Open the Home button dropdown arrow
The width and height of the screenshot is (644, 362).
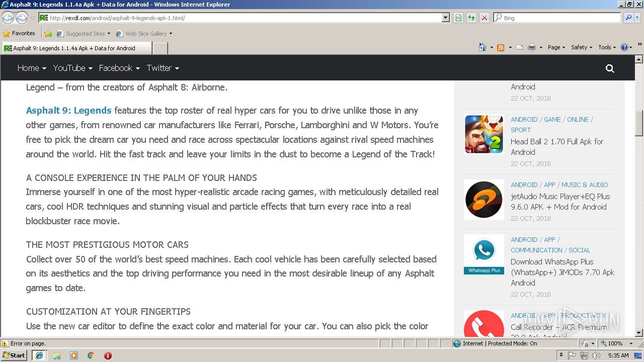[x=491, y=48]
